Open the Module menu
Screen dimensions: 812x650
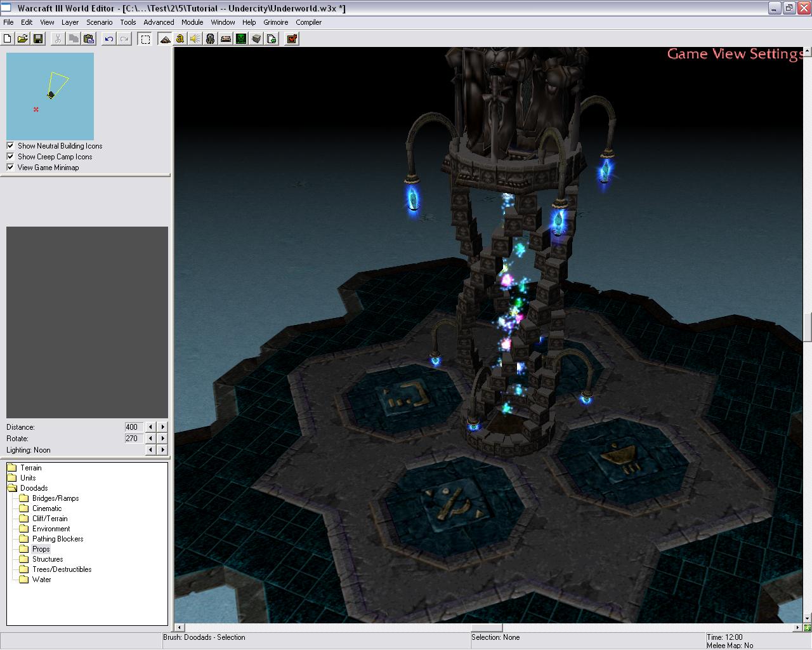192,22
